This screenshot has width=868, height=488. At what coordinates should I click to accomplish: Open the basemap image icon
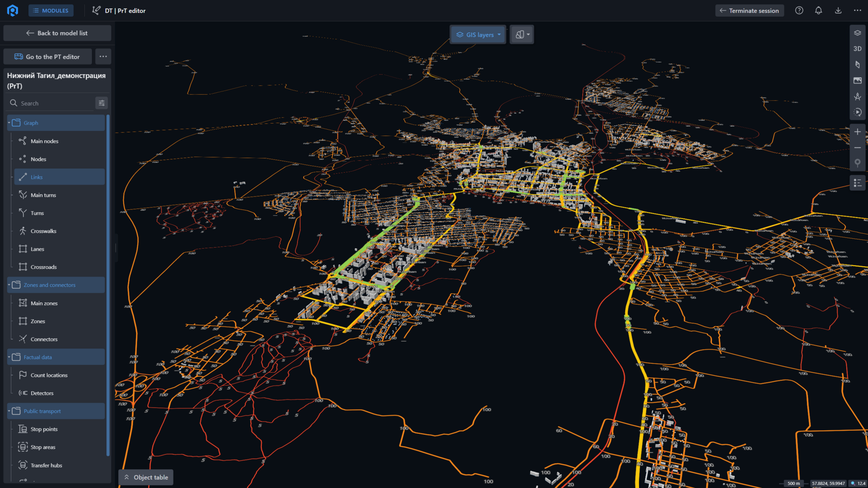[858, 81]
